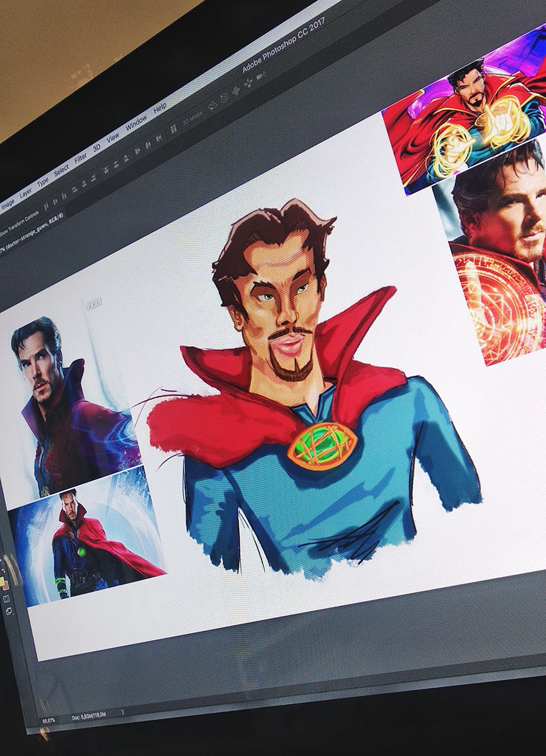546x756 pixels.
Task: Open the View menu
Action: 113,137
